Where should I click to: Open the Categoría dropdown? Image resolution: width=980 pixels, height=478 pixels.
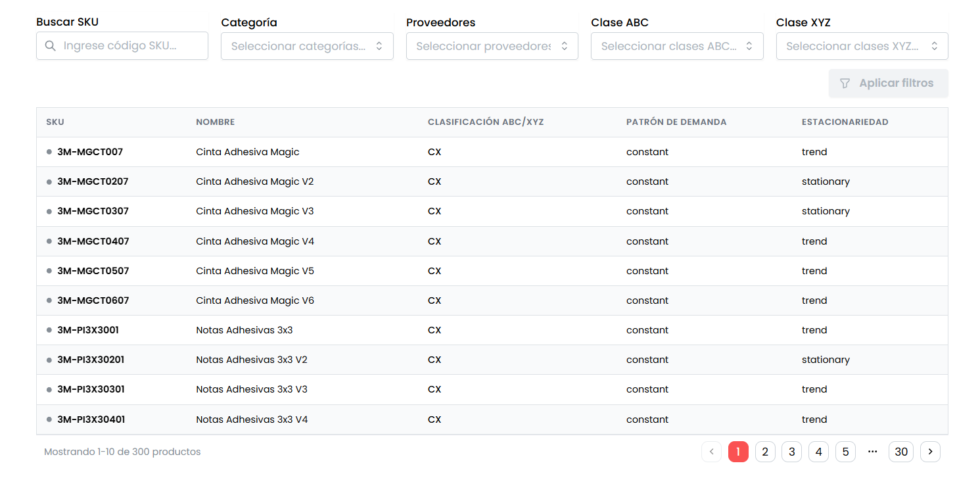click(x=307, y=46)
